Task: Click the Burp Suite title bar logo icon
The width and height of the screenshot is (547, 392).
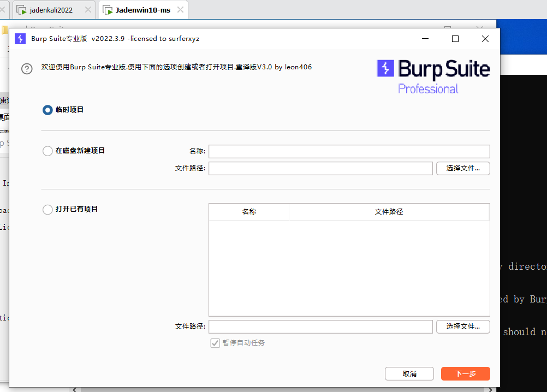Action: click(x=20, y=39)
